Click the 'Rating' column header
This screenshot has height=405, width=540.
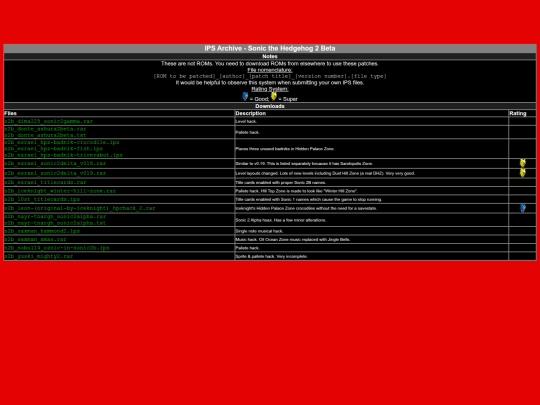pyautogui.click(x=518, y=113)
